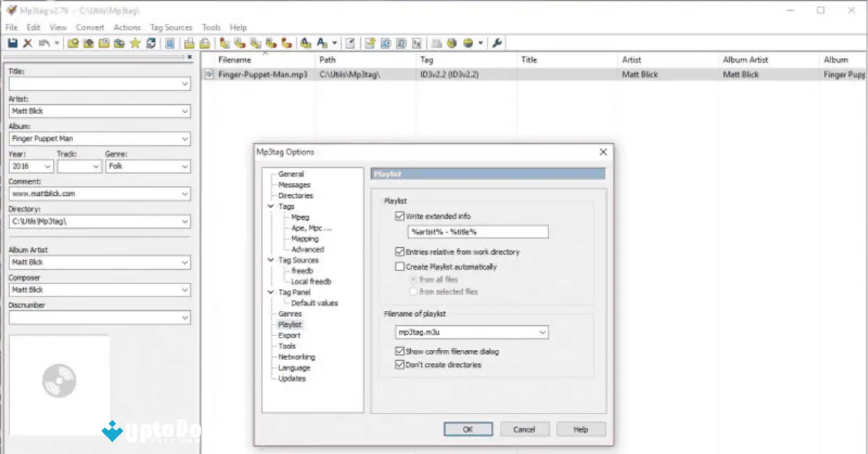Click the Help button in the dialog
This screenshot has height=454, width=868.
point(581,429)
